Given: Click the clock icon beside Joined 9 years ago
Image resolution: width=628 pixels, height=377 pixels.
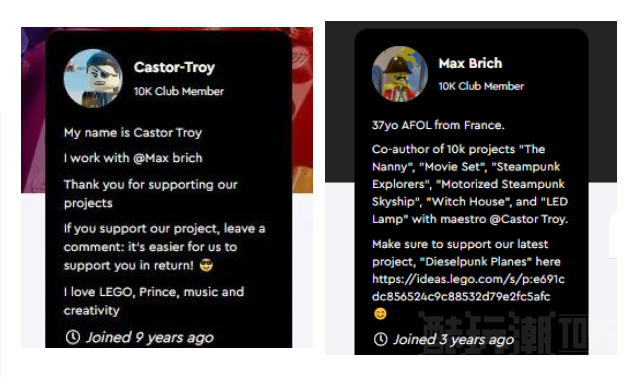Looking at the screenshot, I should tap(72, 337).
